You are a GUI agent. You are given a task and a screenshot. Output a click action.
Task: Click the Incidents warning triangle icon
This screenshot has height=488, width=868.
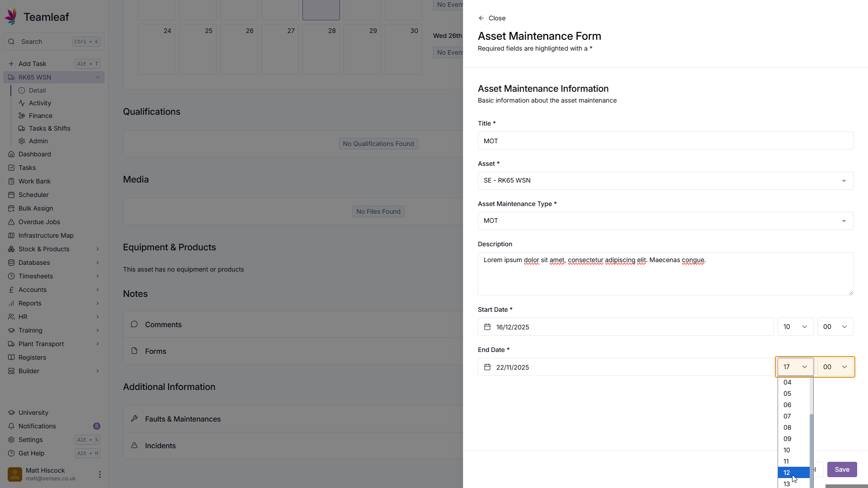tap(134, 446)
